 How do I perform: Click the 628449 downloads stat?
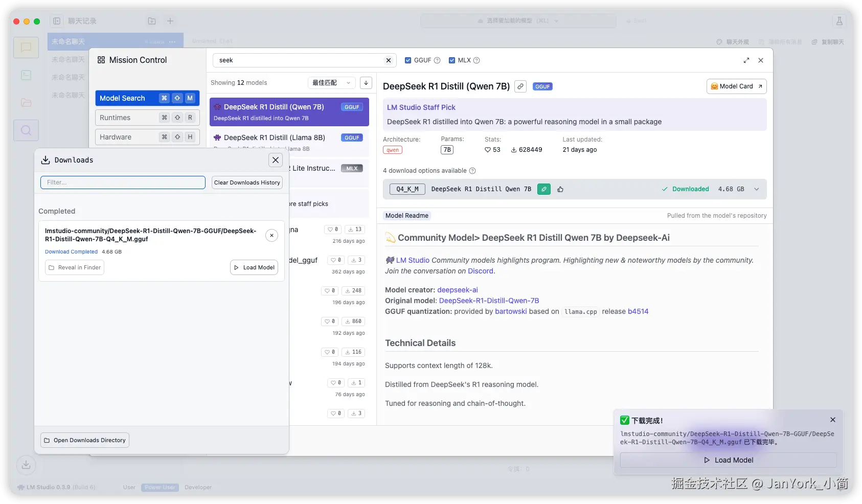click(x=527, y=150)
